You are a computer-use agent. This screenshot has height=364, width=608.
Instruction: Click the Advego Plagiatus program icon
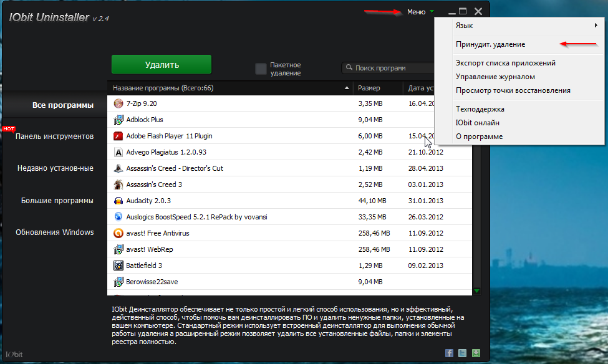click(118, 152)
